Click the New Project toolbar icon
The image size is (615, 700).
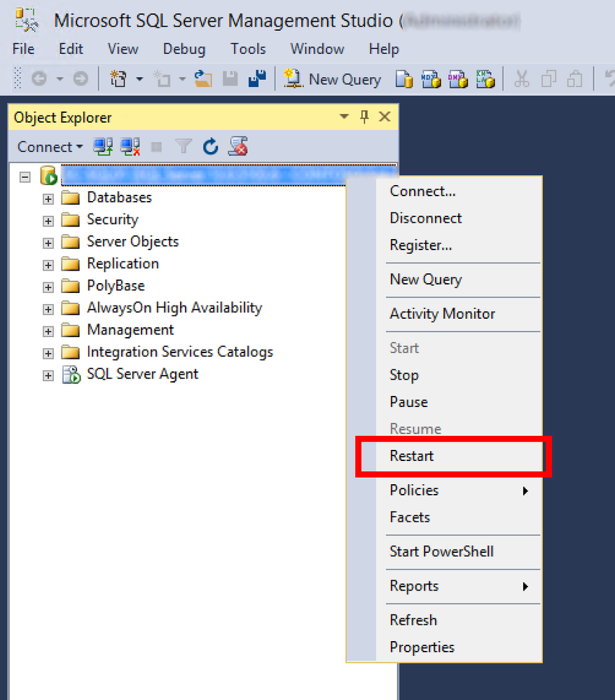pos(118,79)
